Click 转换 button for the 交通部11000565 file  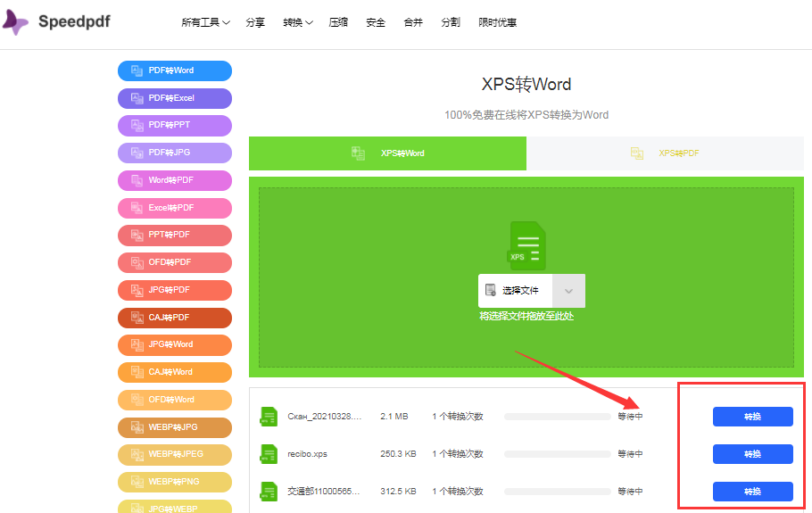pos(752,492)
